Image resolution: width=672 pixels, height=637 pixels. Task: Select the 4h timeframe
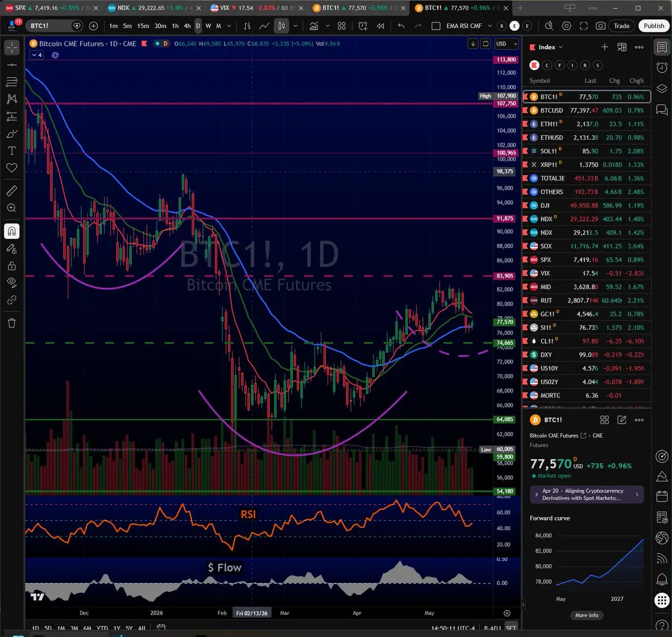[187, 26]
